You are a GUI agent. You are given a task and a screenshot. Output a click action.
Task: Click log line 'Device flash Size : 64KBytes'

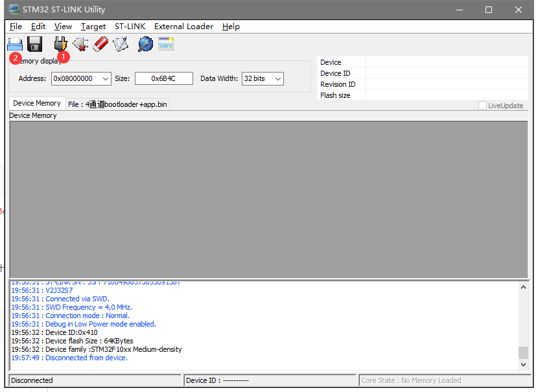click(73, 341)
